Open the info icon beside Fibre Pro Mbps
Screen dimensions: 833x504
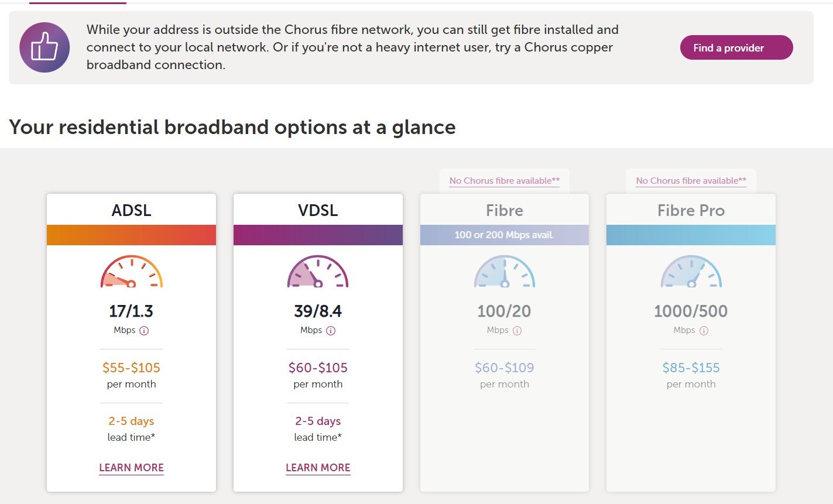point(704,331)
